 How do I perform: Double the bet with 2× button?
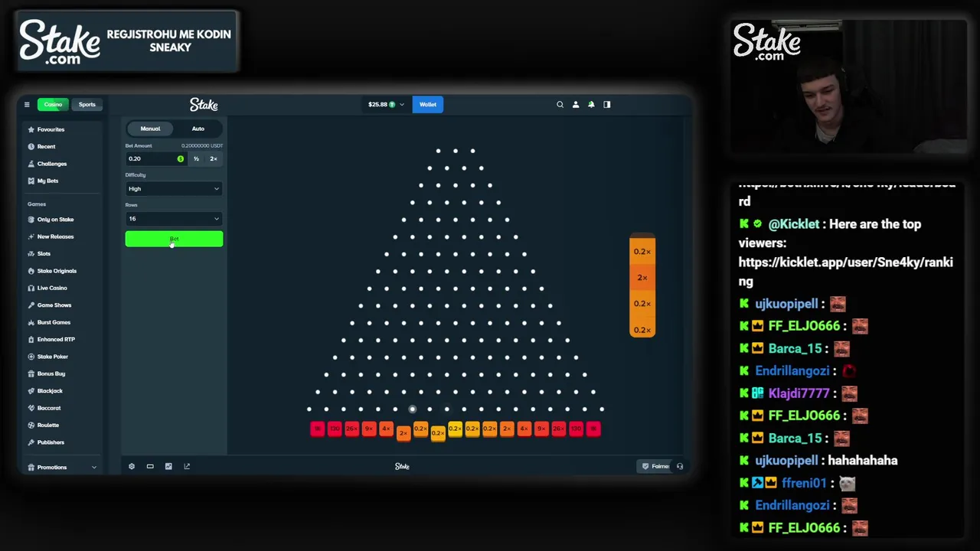pos(214,158)
